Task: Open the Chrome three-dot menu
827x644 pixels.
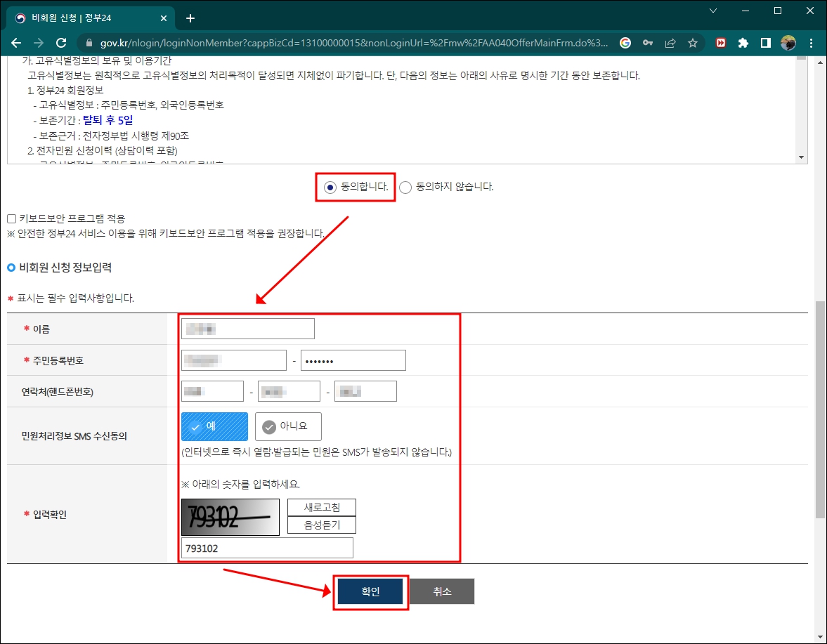Action: [x=812, y=43]
